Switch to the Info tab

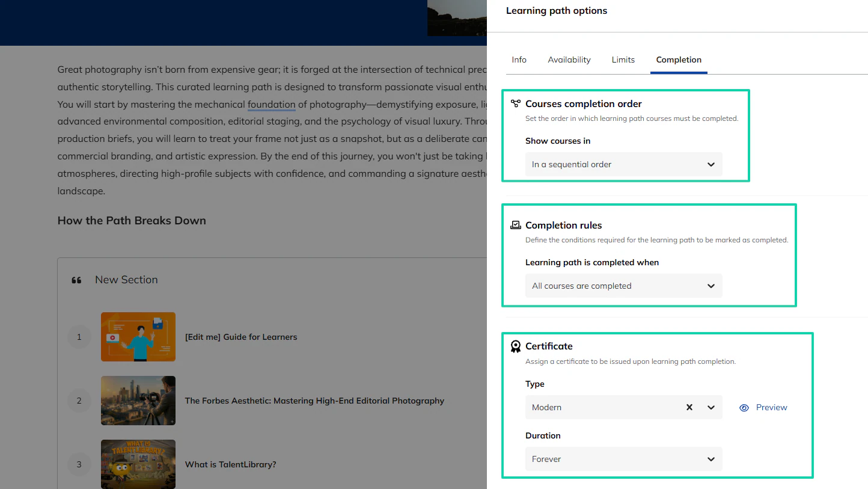click(519, 60)
